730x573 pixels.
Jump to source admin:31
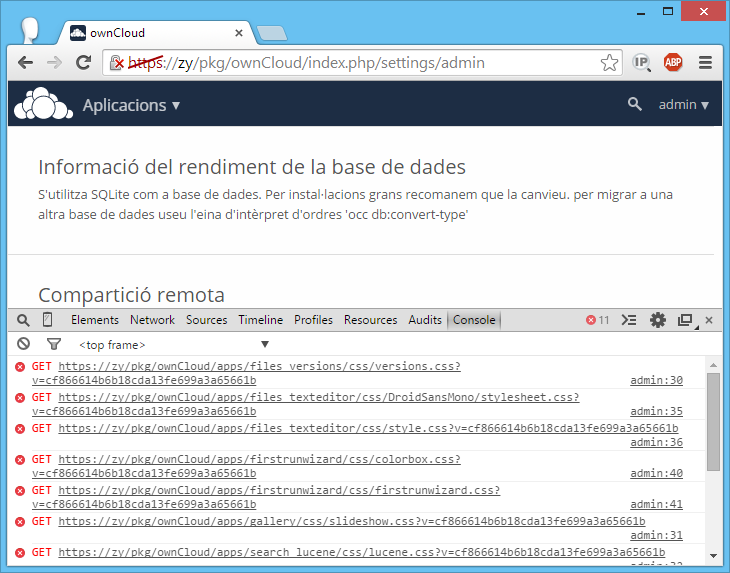click(656, 535)
